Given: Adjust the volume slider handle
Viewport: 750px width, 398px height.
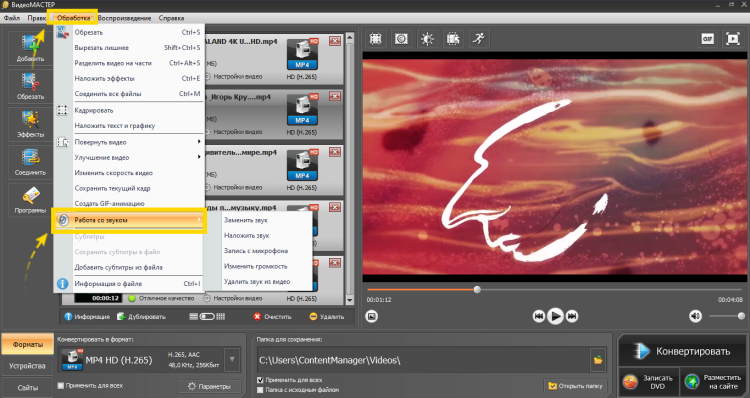Looking at the screenshot, I should coord(741,316).
